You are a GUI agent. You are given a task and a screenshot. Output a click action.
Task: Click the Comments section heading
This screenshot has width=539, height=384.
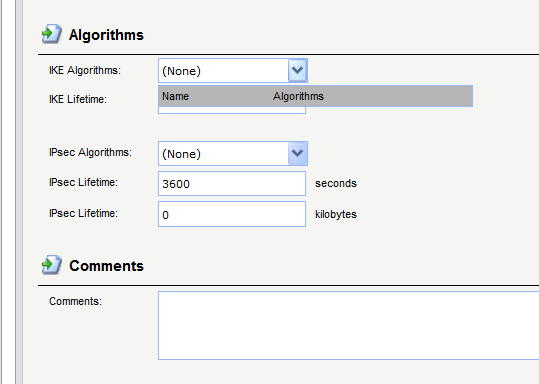point(106,266)
